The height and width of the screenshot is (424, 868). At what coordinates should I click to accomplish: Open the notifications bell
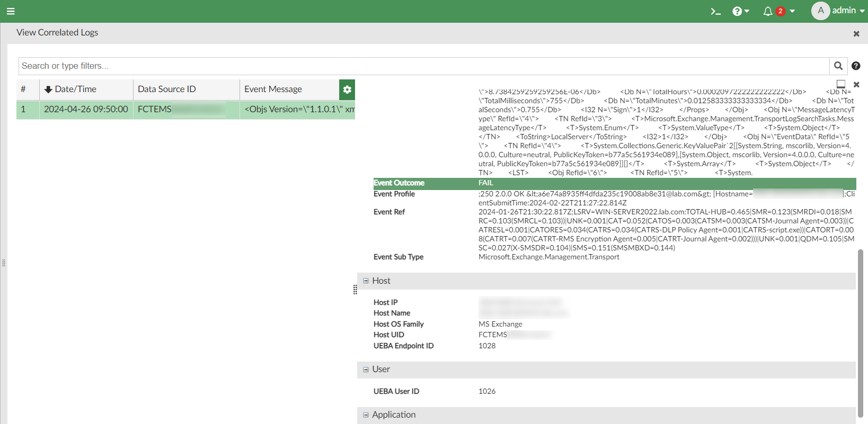pyautogui.click(x=767, y=11)
